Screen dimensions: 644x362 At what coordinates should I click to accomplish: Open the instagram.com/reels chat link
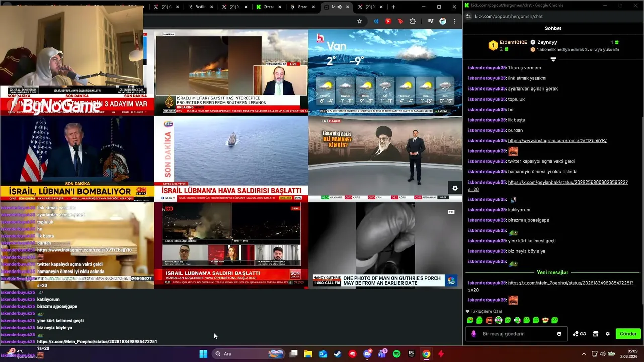pyautogui.click(x=557, y=141)
